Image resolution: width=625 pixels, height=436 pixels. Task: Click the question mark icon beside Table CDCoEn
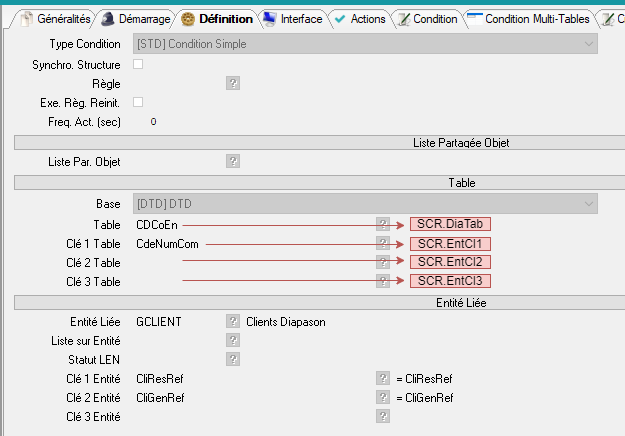coord(383,225)
